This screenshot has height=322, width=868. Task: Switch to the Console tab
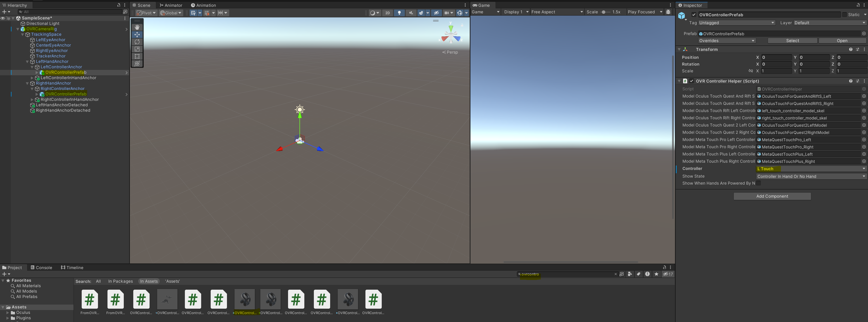click(x=41, y=268)
